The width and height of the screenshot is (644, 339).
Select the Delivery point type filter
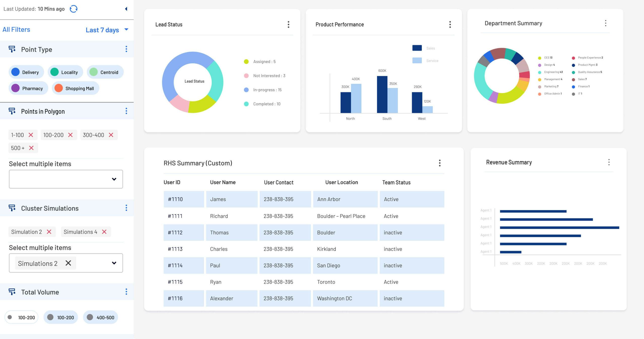click(x=26, y=72)
